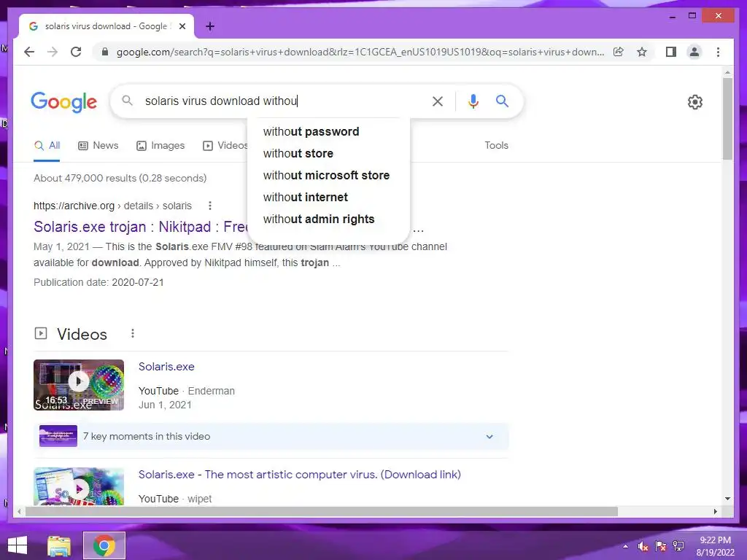Clear the search box text

(x=438, y=101)
